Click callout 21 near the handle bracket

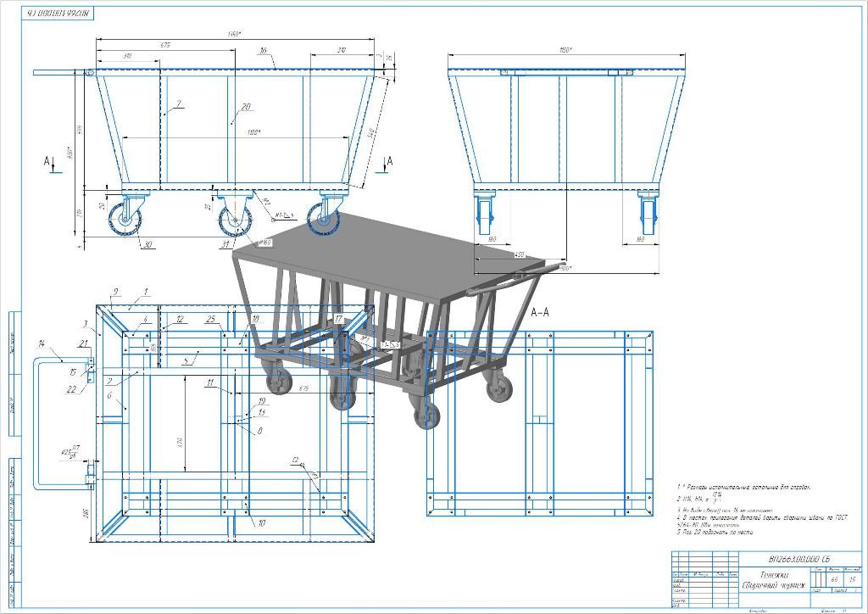click(x=84, y=343)
